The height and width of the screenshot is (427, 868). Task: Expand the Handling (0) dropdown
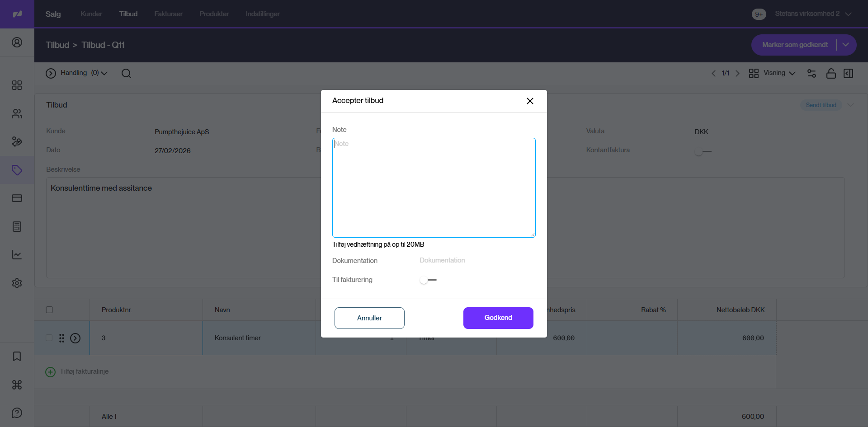77,73
